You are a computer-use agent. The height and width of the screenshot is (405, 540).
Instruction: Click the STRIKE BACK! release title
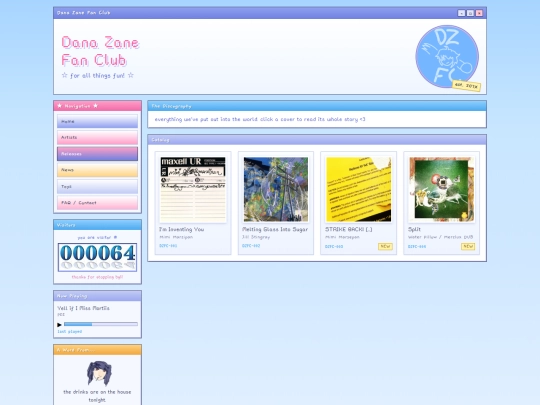tap(349, 229)
